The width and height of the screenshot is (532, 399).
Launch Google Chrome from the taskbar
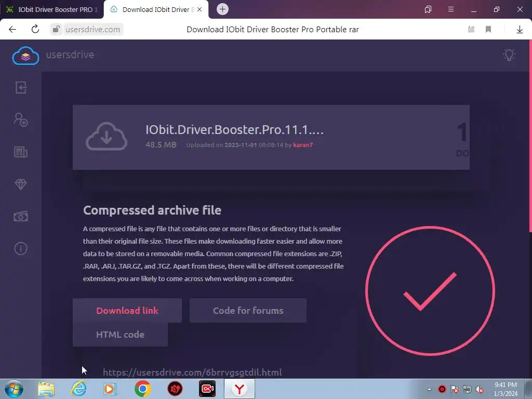pyautogui.click(x=143, y=389)
